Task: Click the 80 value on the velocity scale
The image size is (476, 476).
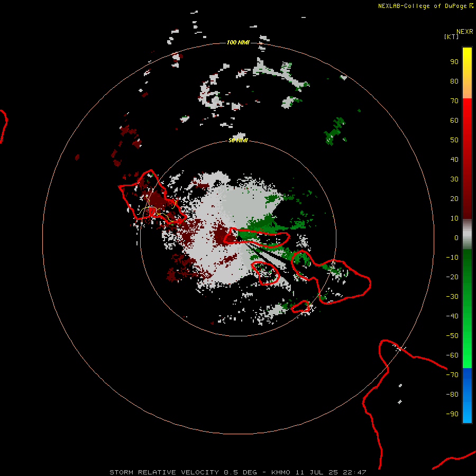Action: coord(454,81)
